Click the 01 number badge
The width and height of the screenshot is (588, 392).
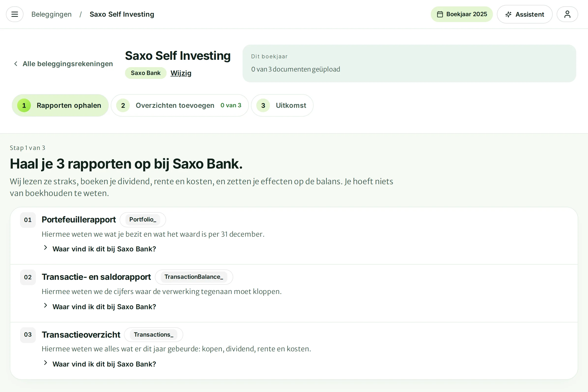[28, 220]
